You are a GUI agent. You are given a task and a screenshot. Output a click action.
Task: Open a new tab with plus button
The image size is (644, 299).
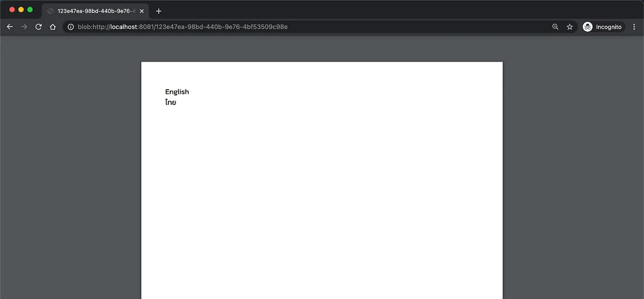pyautogui.click(x=159, y=11)
